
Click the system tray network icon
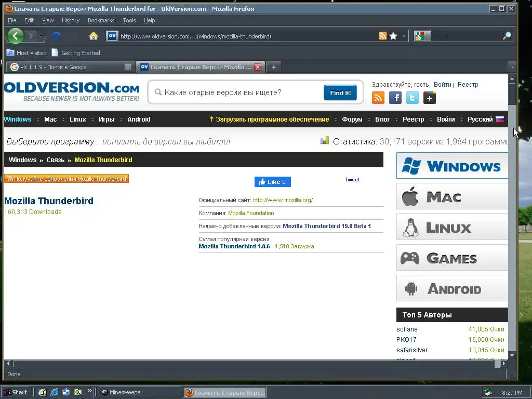pyautogui.click(x=487, y=393)
